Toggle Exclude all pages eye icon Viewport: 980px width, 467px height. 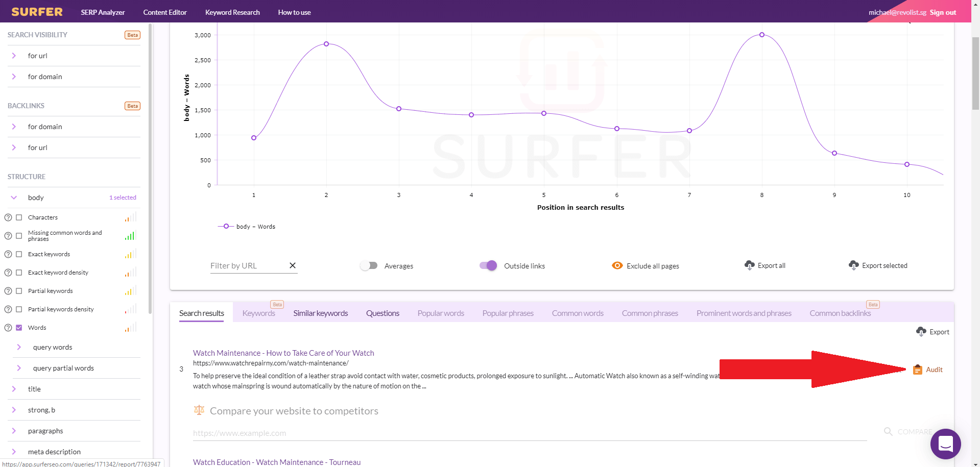[617, 265]
